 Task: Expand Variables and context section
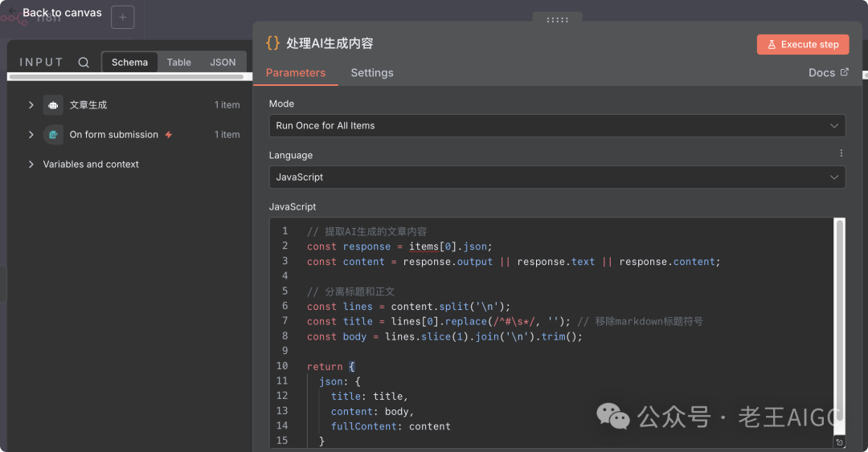point(31,165)
